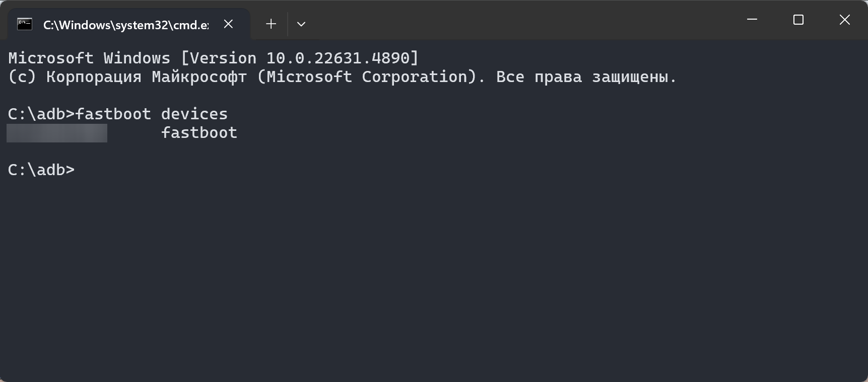Screen dimensions: 868x382
Task: Click the "fastboot" status in the output
Action: coord(199,133)
